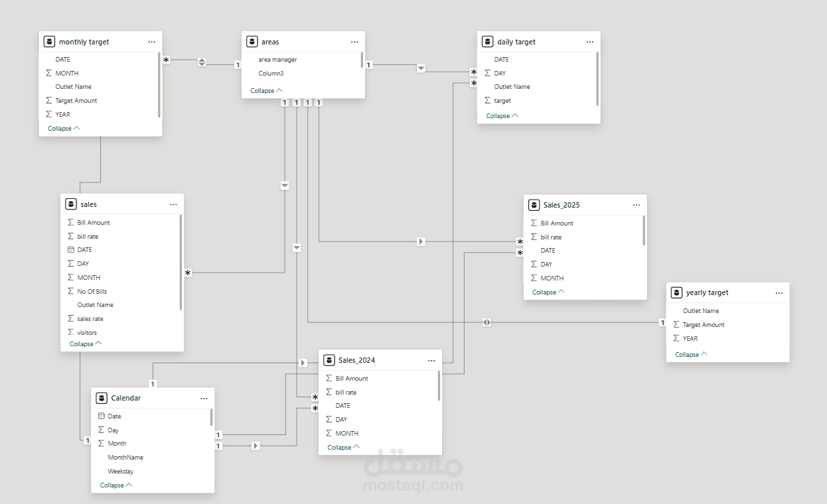The width and height of the screenshot is (827, 504).
Task: Open the monthly target table options menu
Action: [152, 42]
